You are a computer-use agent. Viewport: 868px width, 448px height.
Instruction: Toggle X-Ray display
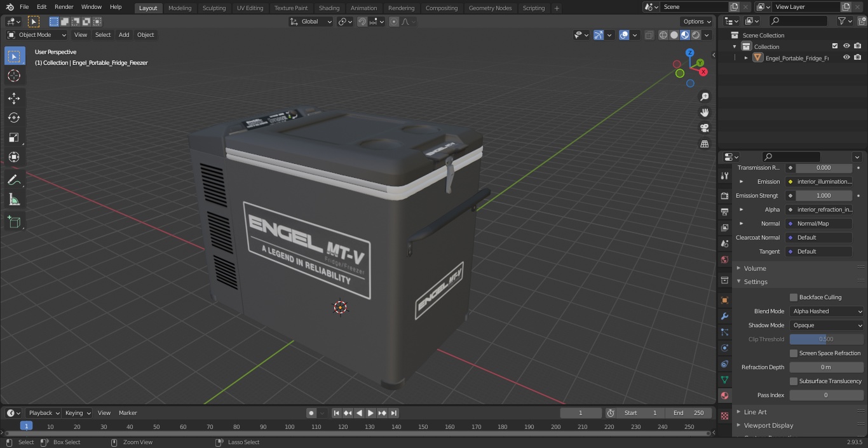coord(649,35)
